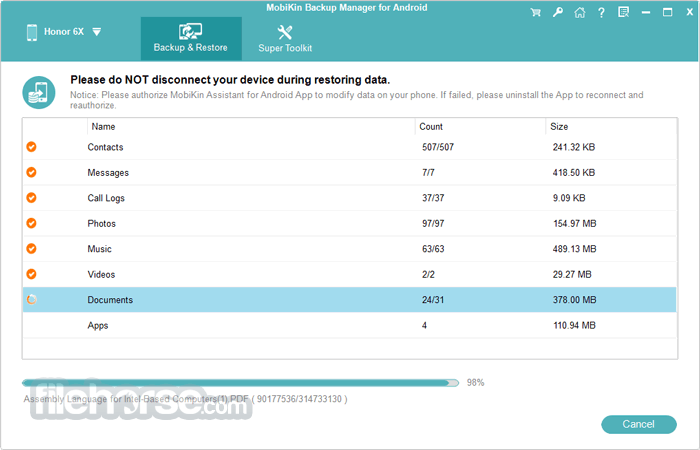Viewport: 700px width, 450px height.
Task: Select the Contacts row name
Action: [x=105, y=147]
